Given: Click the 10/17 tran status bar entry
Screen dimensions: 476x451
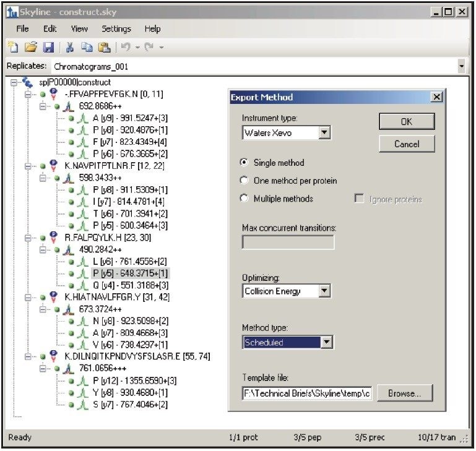Looking at the screenshot, I should click(436, 437).
